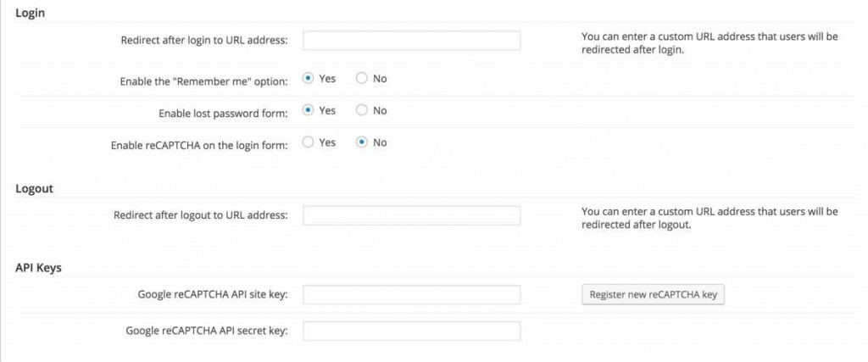Click the help text about redirect after login
The width and height of the screenshot is (868, 362).
[709, 43]
